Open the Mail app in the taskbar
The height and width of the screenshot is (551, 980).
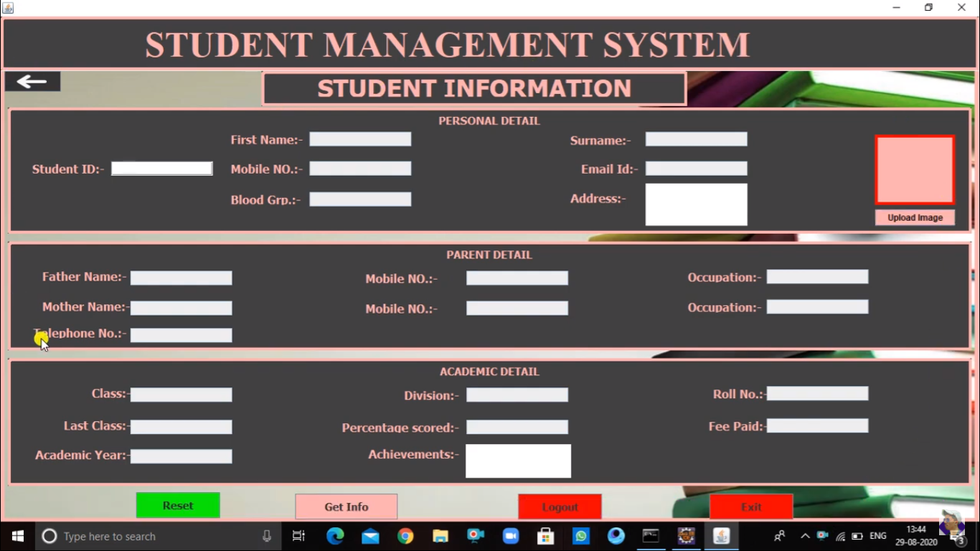click(369, 536)
